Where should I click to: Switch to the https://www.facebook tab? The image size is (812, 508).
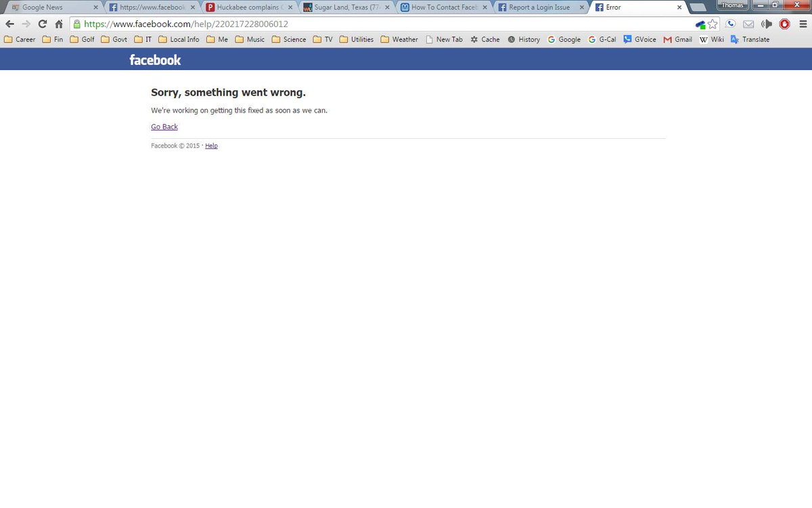pos(152,7)
